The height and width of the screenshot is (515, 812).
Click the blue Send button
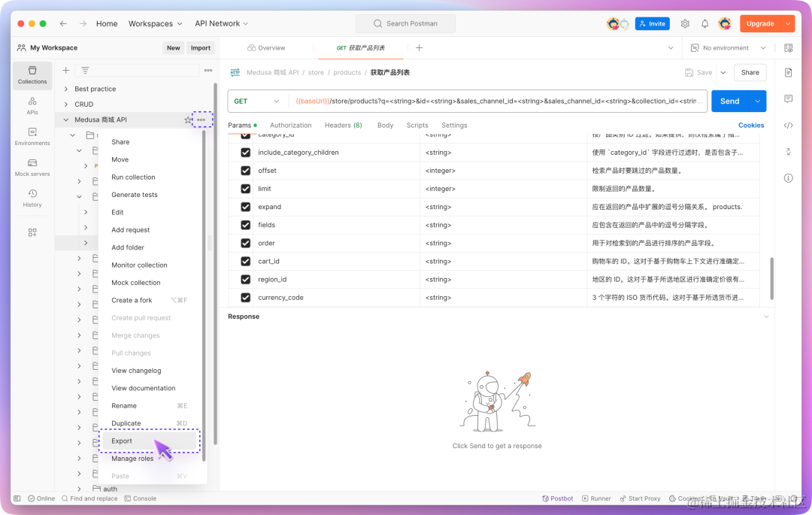click(x=729, y=101)
